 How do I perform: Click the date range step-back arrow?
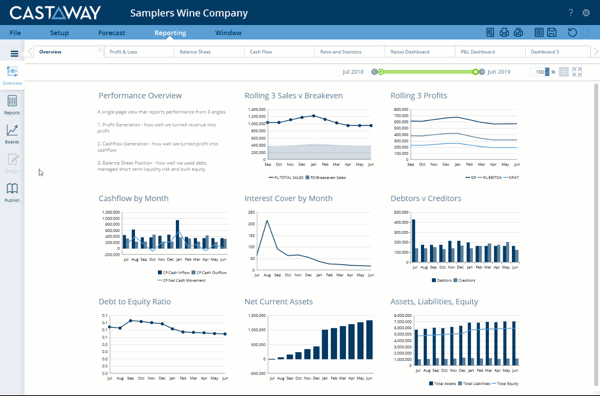click(374, 72)
